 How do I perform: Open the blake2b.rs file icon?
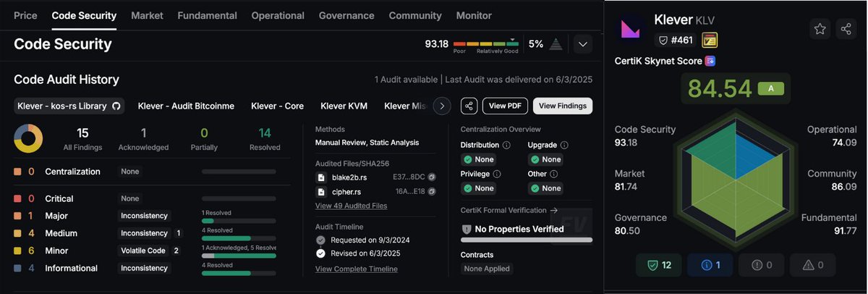coord(321,177)
